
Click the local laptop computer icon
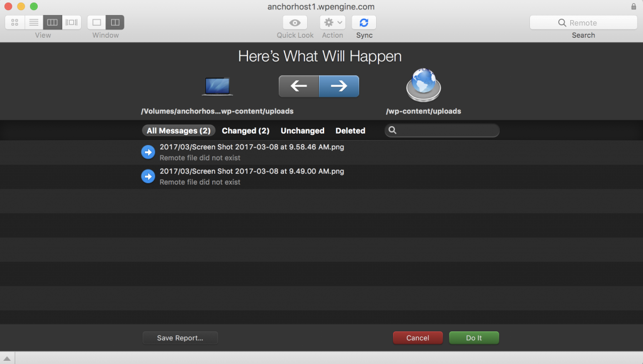coord(217,87)
